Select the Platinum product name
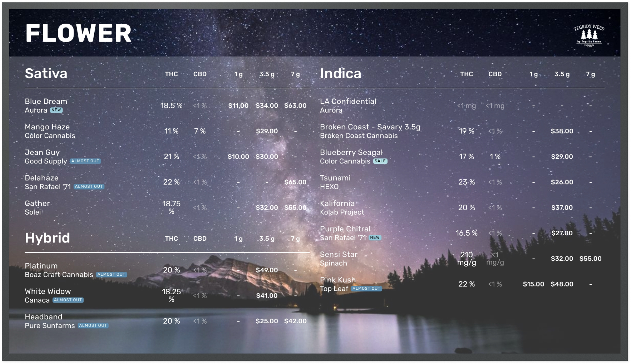This screenshot has width=631, height=364. [41, 266]
